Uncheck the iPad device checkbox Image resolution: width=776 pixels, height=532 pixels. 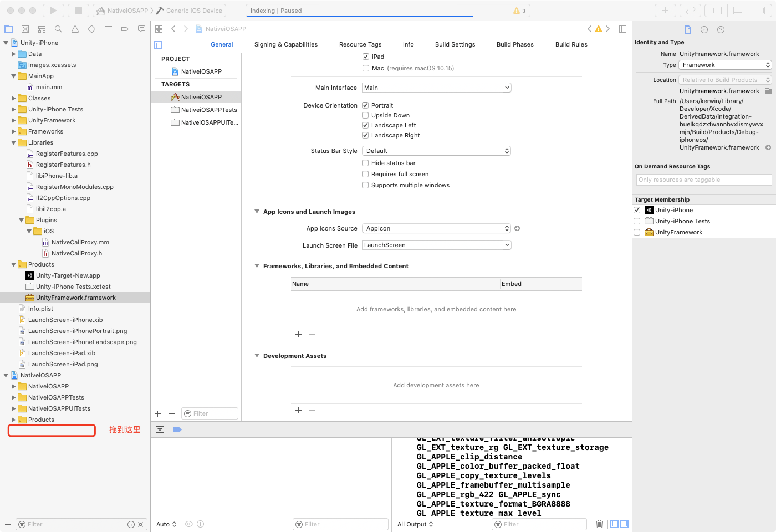(x=366, y=57)
